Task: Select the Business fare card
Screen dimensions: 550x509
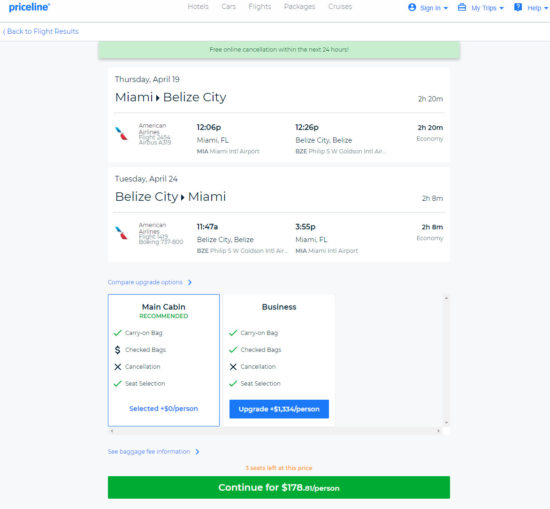Action: tap(279, 360)
